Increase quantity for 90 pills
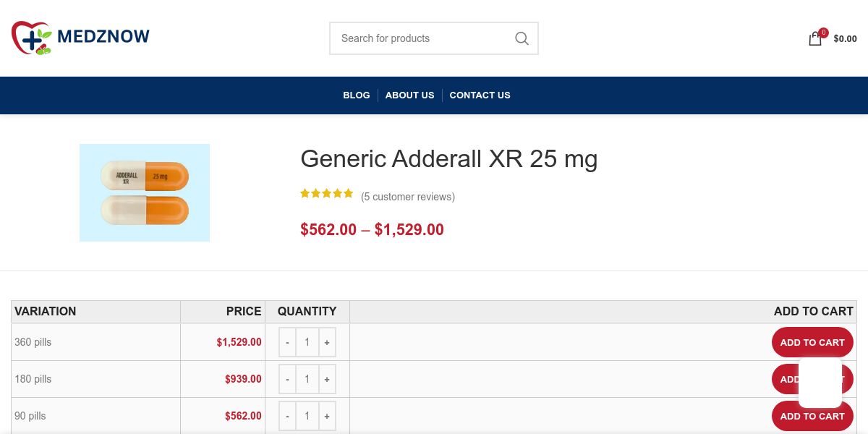The image size is (868, 434). (327, 416)
